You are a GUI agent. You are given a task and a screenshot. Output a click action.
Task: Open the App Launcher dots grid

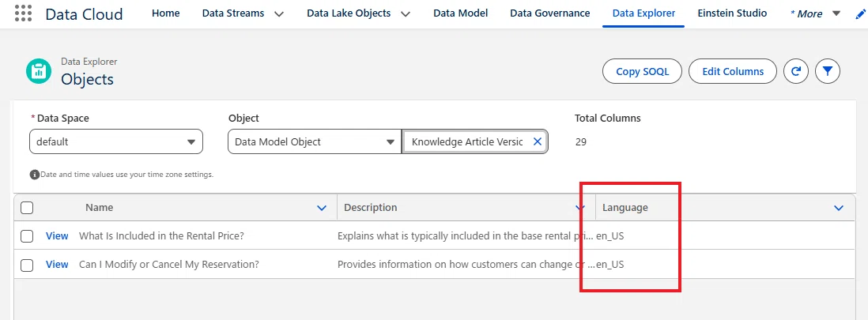pyautogui.click(x=23, y=13)
